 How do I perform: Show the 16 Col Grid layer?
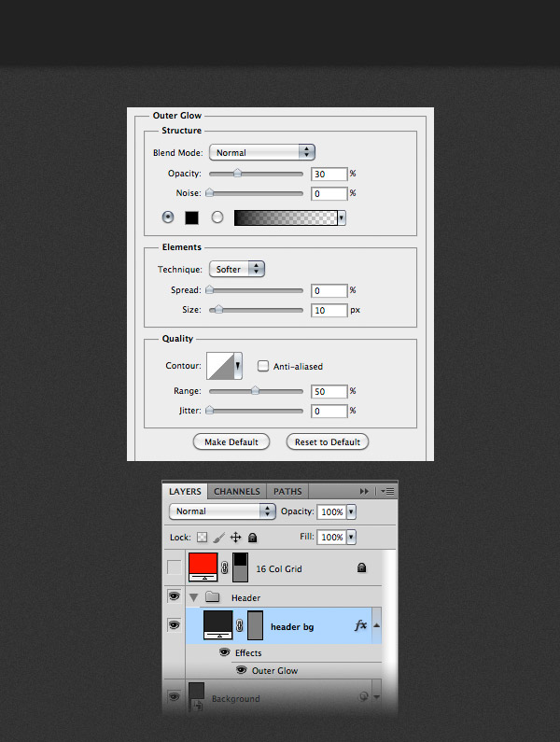[x=175, y=567]
